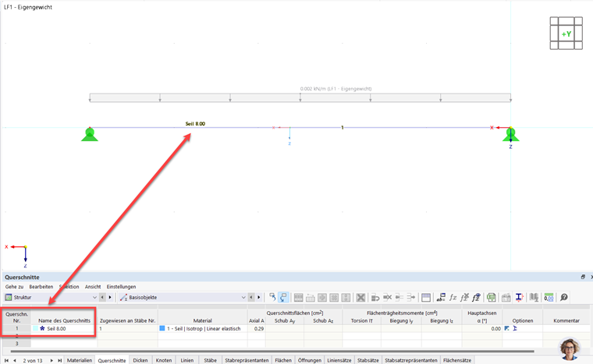
Task: Switch to the Stabsatzrepräsentanten tab
Action: point(411,360)
